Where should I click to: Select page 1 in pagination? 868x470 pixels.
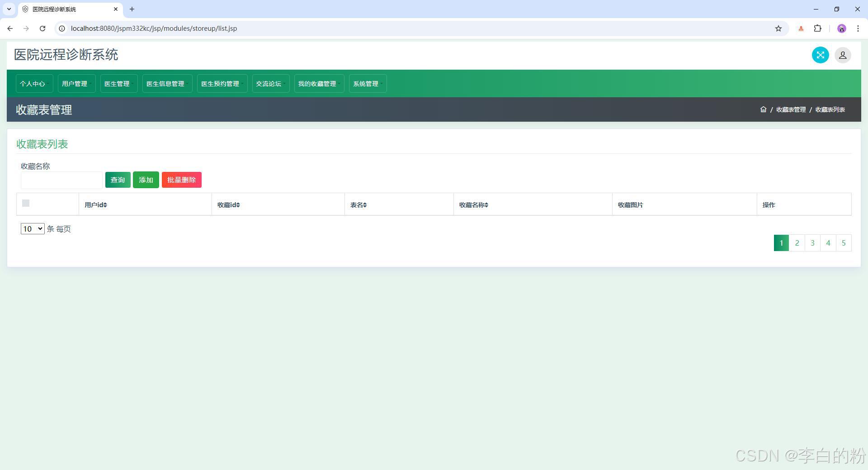pos(781,243)
